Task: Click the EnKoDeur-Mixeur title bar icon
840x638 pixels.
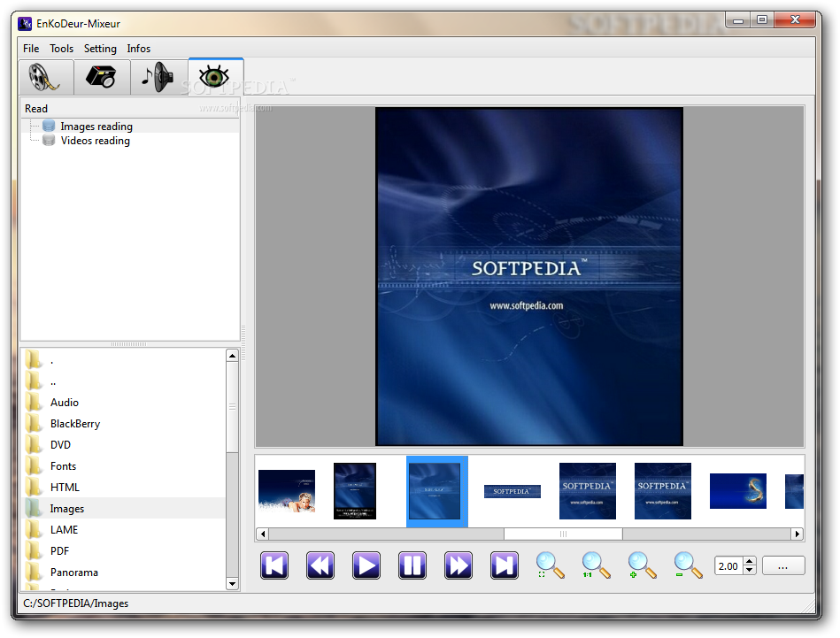Action: click(25, 24)
